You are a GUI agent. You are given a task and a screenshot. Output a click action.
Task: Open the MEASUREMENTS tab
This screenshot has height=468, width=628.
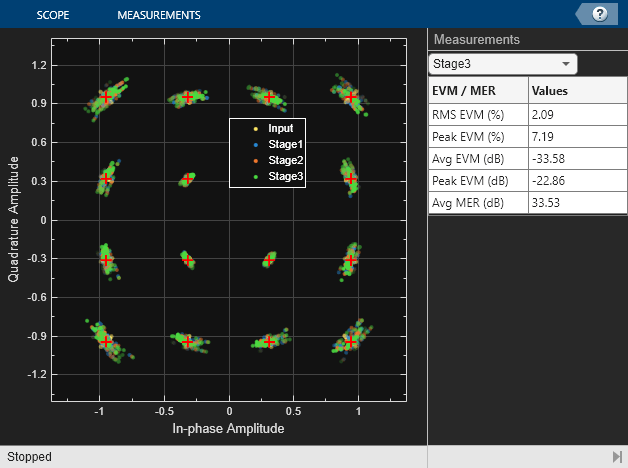[x=158, y=15]
